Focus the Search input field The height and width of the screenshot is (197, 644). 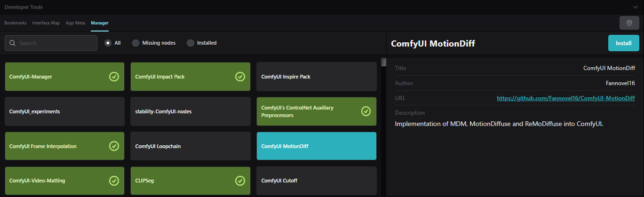(51, 43)
